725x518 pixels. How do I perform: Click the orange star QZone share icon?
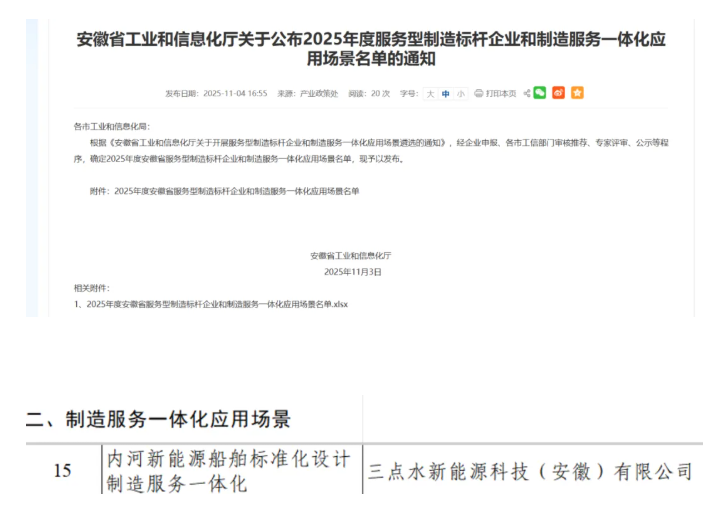coord(577,93)
